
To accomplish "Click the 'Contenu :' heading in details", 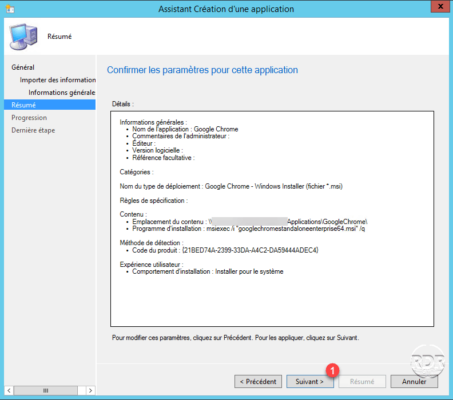I will click(x=133, y=214).
